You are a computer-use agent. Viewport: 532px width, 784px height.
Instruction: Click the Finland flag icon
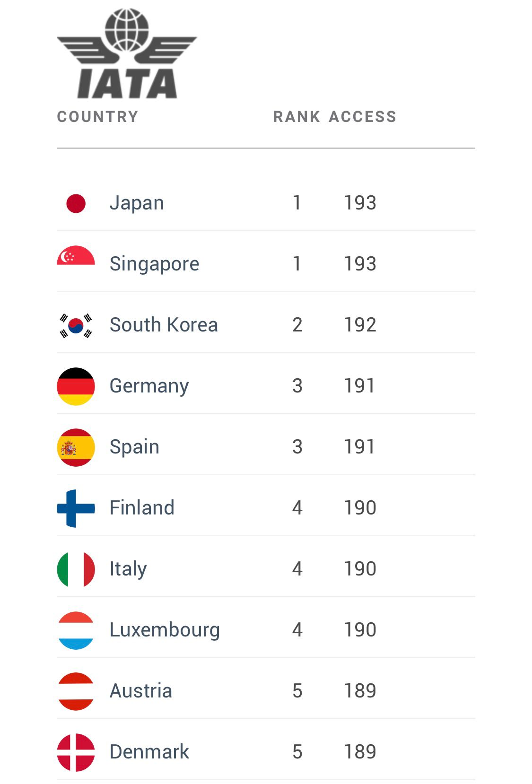coord(76,508)
